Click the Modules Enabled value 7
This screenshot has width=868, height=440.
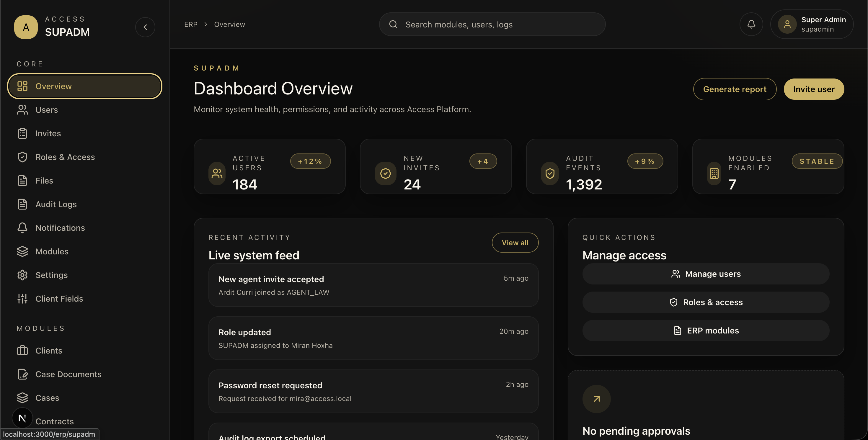pyautogui.click(x=732, y=184)
